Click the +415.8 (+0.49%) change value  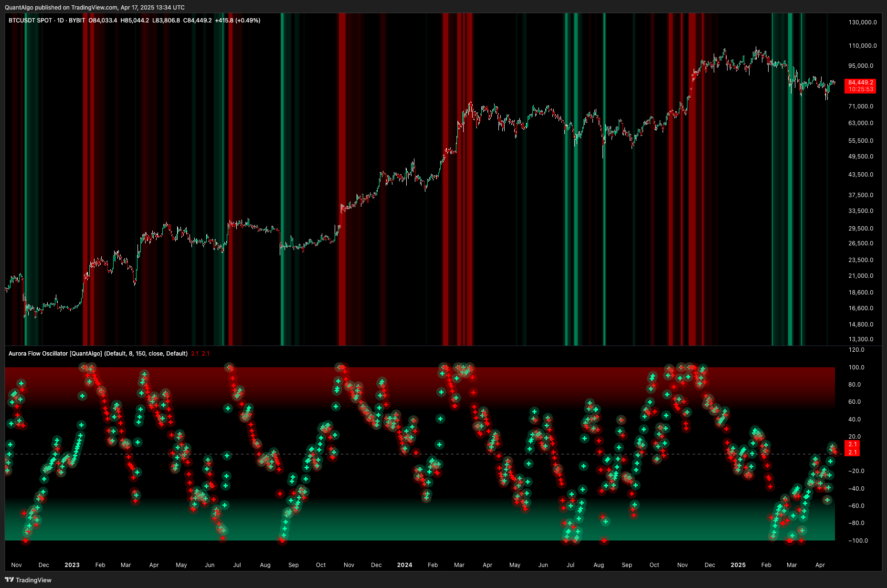[238, 21]
